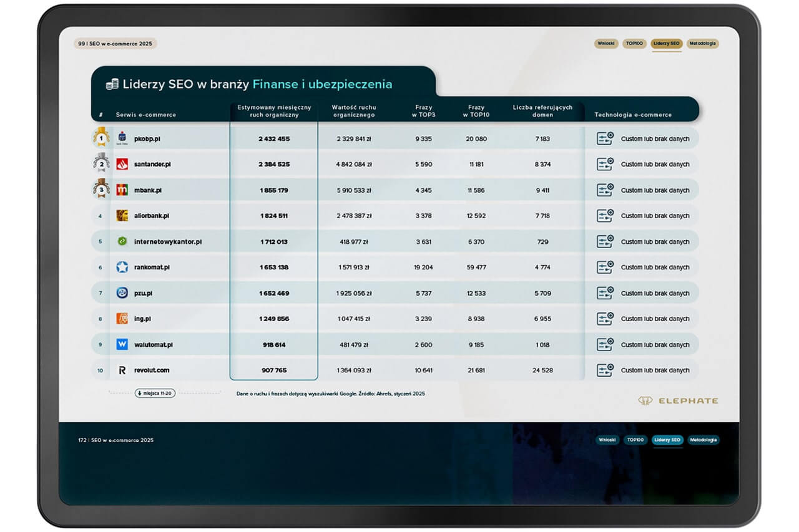Click the aliorbank.pl logo icon
The image size is (799, 532).
coord(122,216)
